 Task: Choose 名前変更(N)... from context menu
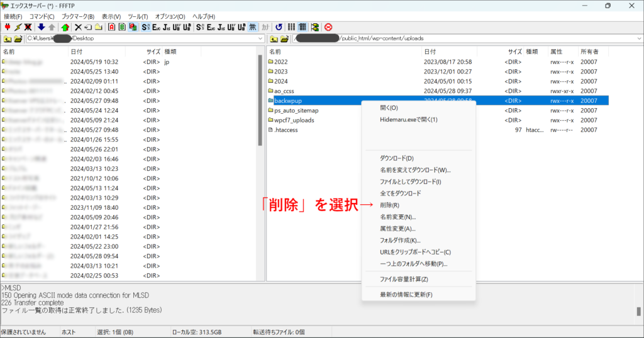pyautogui.click(x=418, y=217)
